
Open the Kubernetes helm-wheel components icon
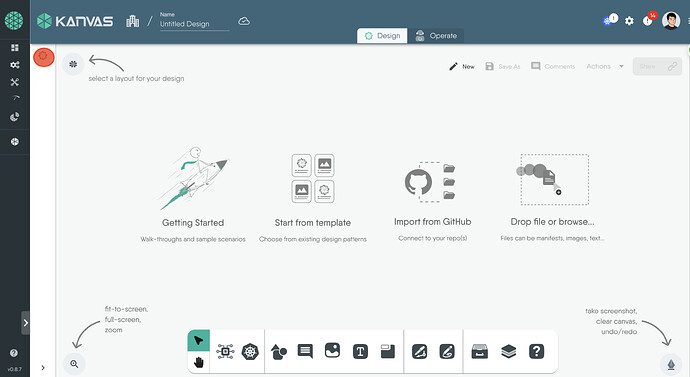click(250, 351)
